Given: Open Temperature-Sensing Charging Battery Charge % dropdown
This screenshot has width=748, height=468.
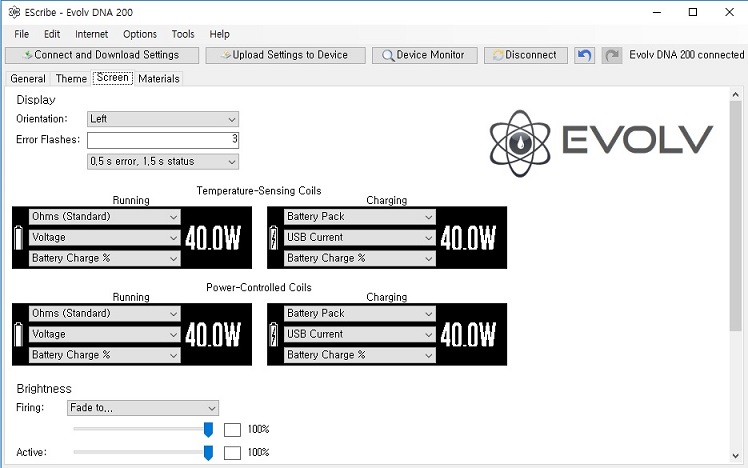Looking at the screenshot, I should (360, 258).
